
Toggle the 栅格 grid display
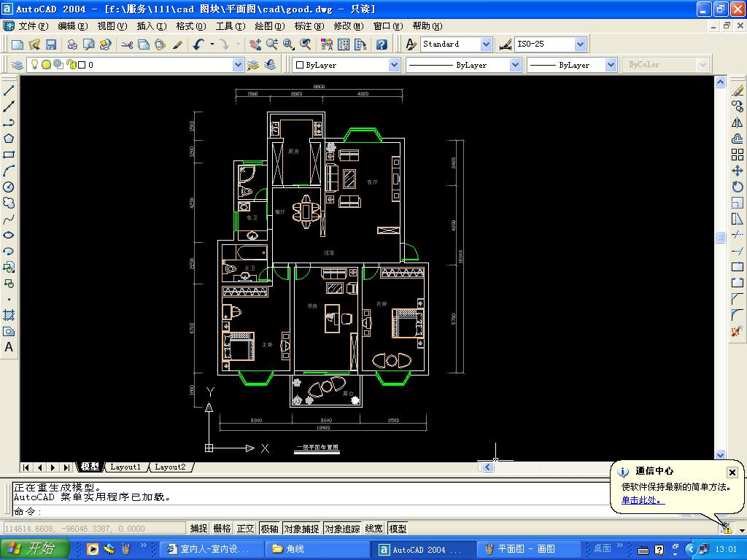222,529
